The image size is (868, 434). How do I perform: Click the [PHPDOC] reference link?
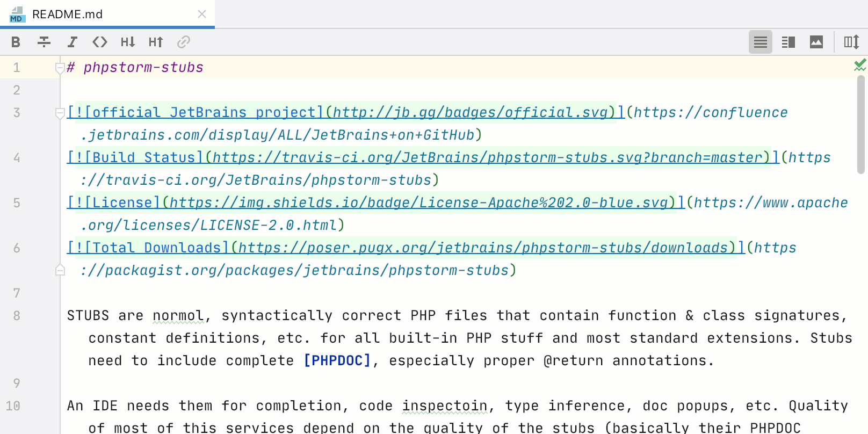pos(337,360)
